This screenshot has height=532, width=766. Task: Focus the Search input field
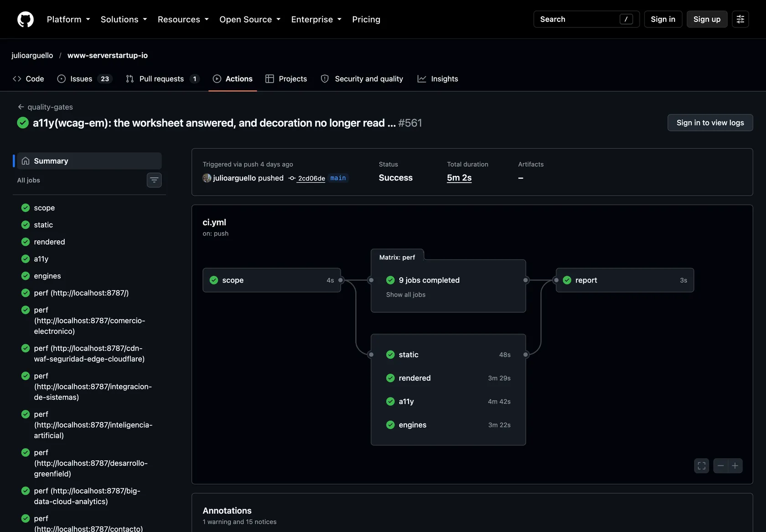(586, 19)
